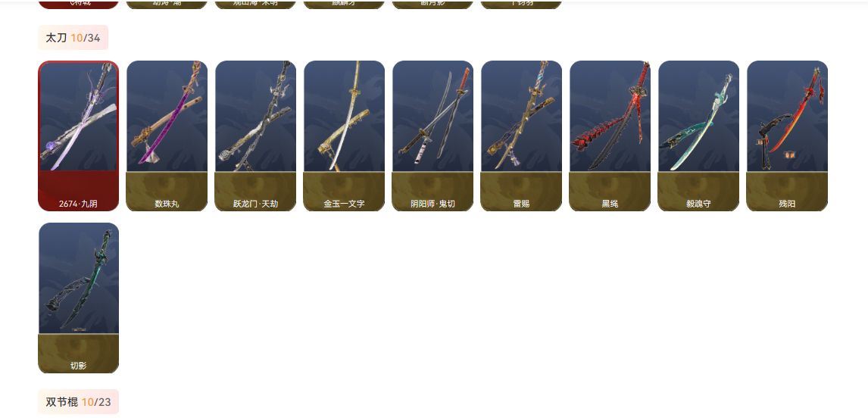Click the 黑绳 name caption
This screenshot has height=418, width=868.
(610, 204)
